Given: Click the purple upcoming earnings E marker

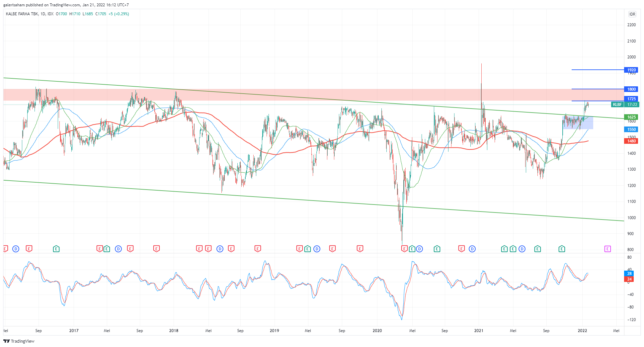Looking at the screenshot, I should tap(607, 249).
